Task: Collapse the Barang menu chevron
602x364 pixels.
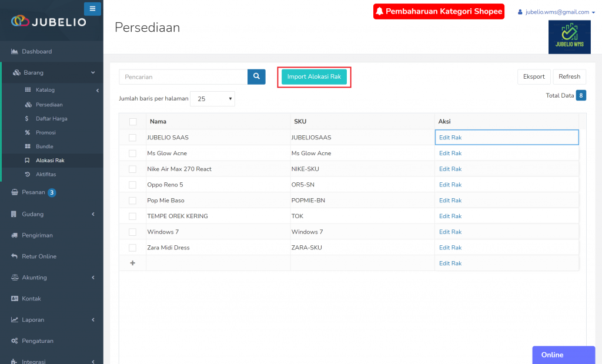Action: point(93,72)
